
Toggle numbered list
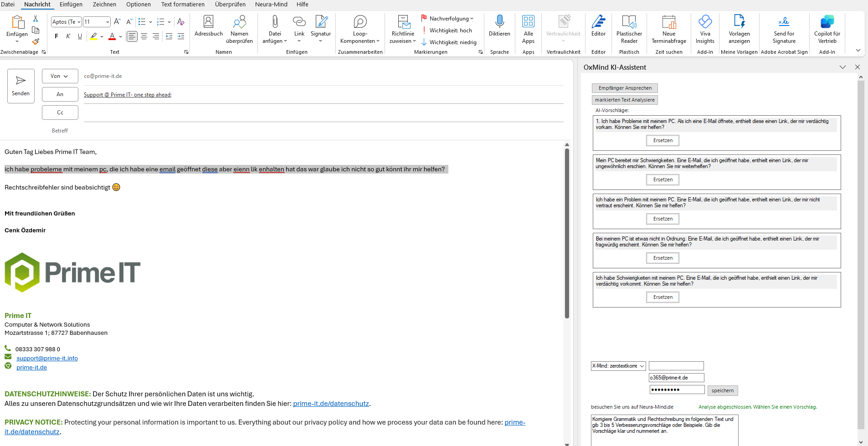click(160, 21)
